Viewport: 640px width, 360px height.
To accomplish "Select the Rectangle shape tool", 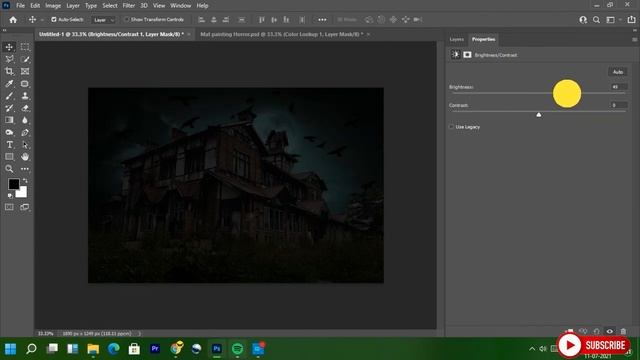I will click(9, 157).
